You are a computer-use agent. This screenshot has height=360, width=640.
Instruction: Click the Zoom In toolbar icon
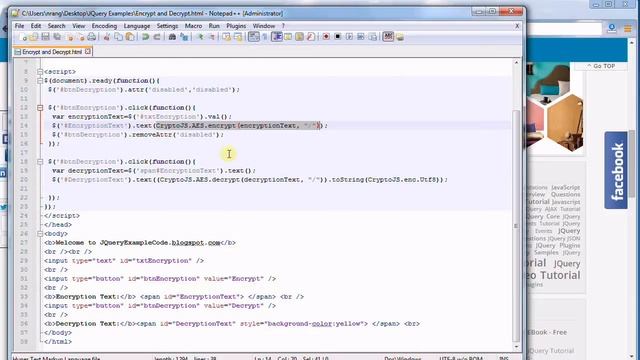click(200, 37)
